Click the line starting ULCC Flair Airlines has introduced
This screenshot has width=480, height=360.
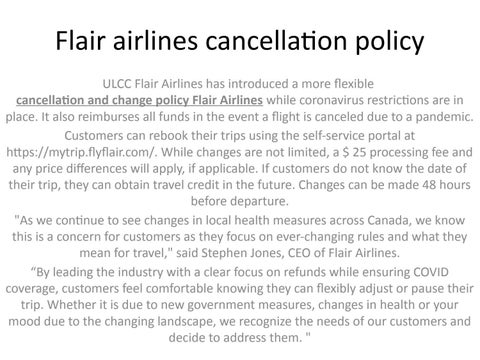238,84
